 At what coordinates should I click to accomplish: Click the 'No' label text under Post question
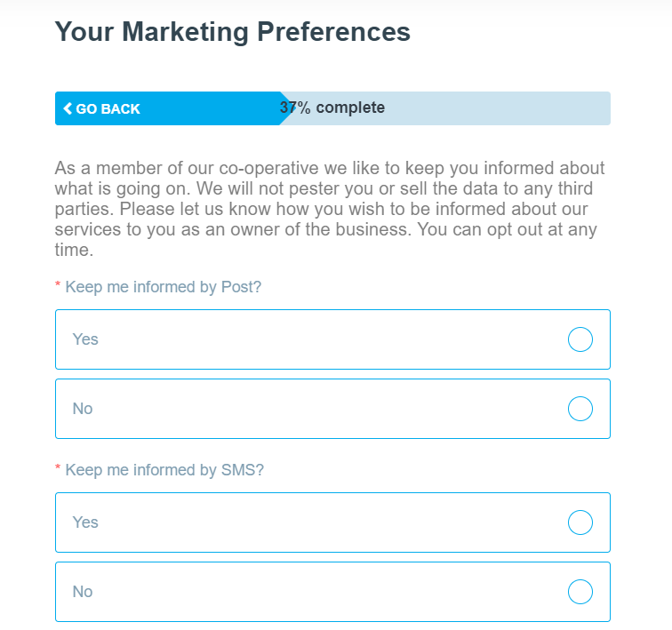83,409
